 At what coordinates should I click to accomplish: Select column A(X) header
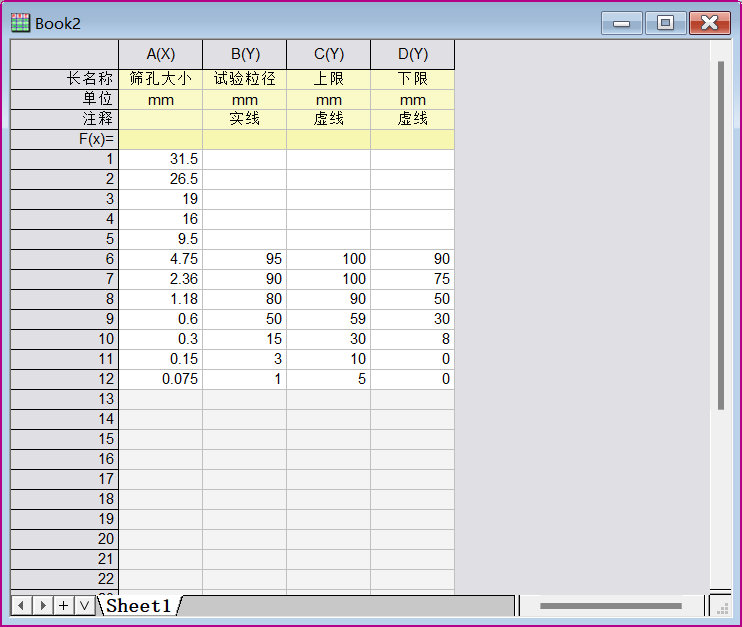[x=160, y=54]
